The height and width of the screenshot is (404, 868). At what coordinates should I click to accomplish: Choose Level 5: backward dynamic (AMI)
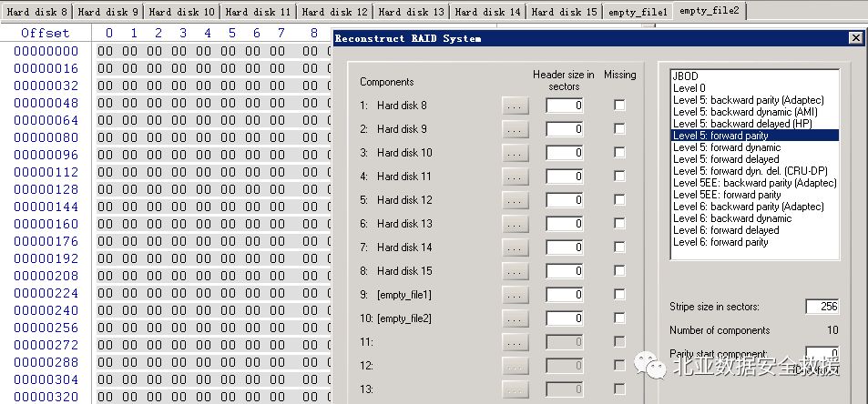tap(755, 112)
